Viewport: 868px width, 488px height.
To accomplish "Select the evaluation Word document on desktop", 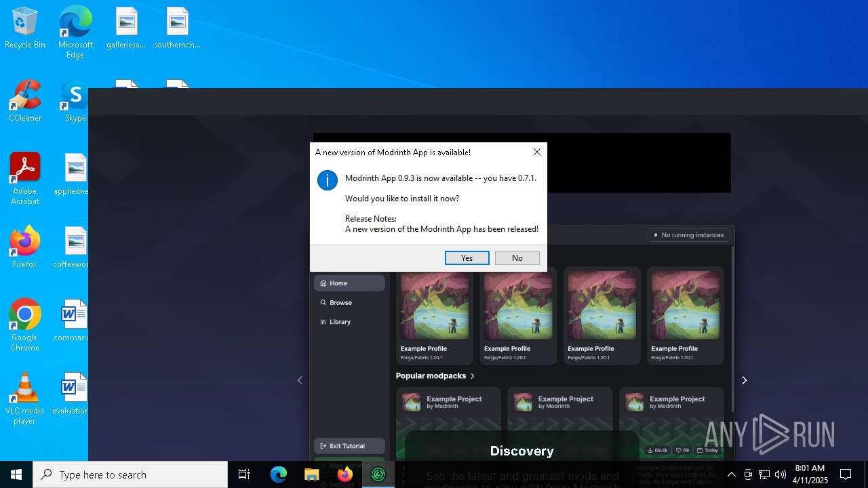I will [x=72, y=394].
